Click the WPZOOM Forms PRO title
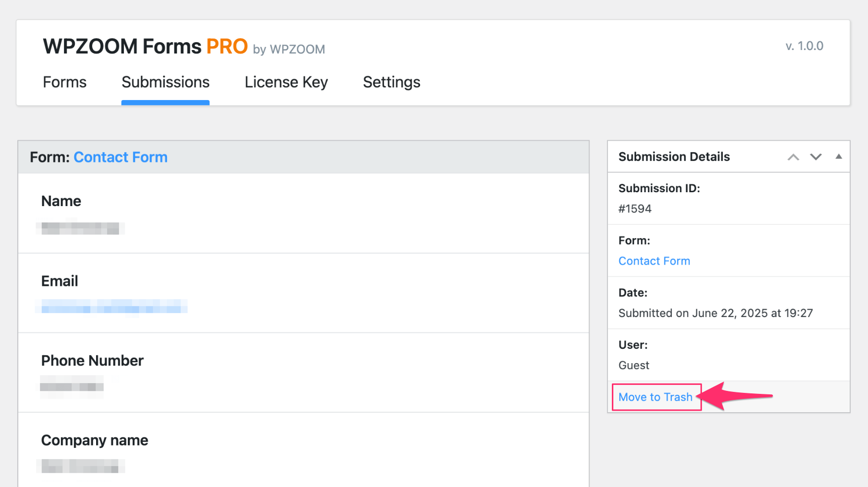Screen dimensions: 868x487 click(x=145, y=47)
